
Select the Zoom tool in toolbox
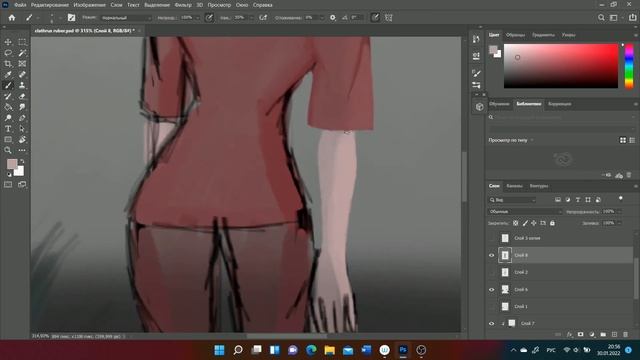coord(8,150)
